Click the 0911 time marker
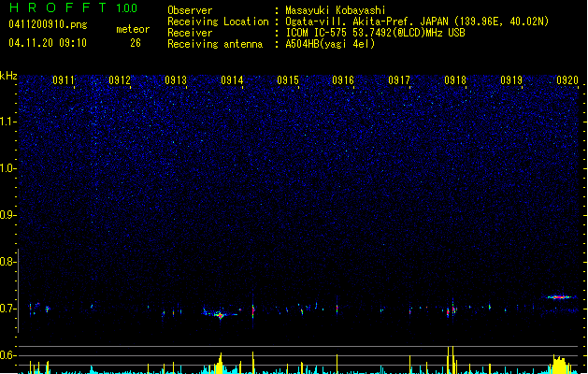 tap(63, 80)
